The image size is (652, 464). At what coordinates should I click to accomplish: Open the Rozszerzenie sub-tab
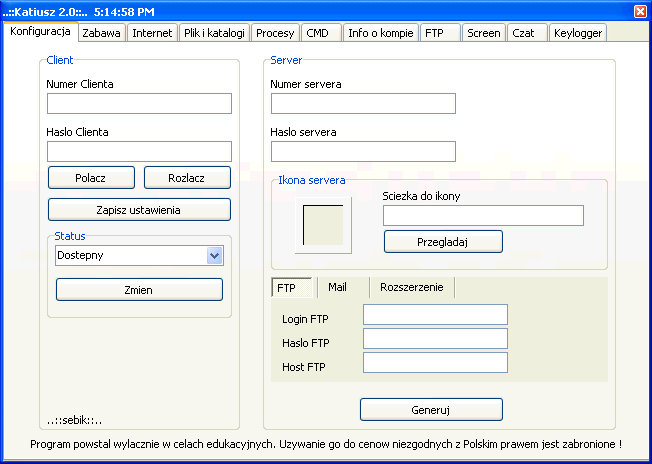[411, 287]
